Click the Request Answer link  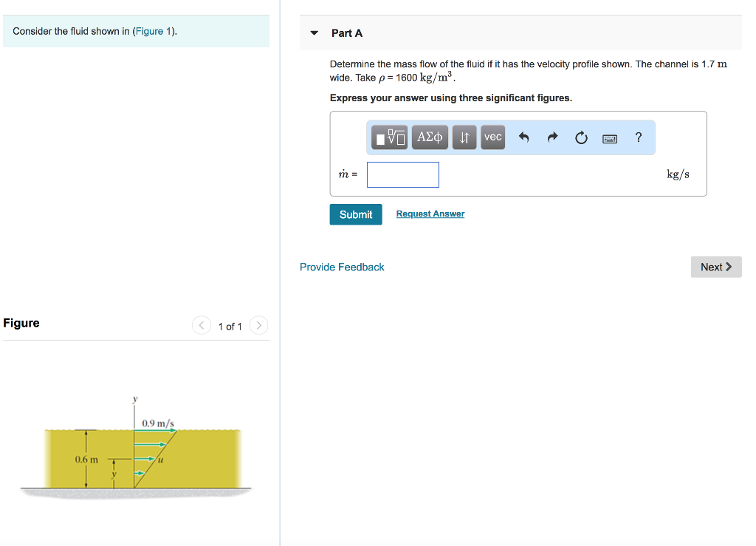pos(430,214)
